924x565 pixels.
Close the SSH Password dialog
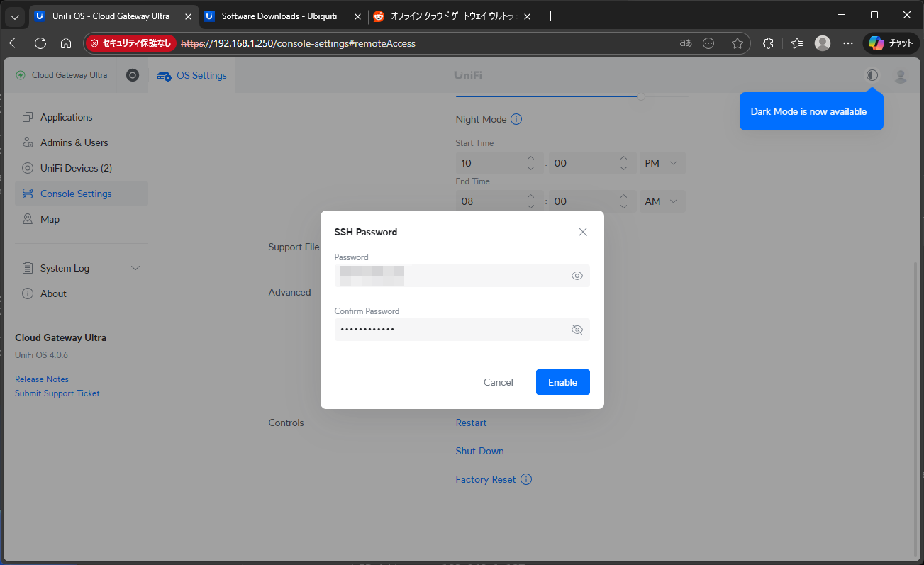click(x=583, y=232)
